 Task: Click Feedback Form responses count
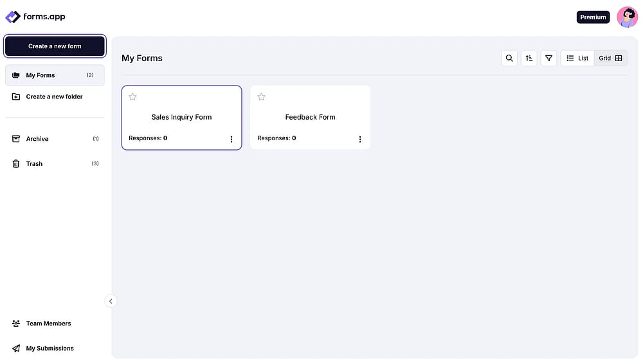click(x=276, y=138)
